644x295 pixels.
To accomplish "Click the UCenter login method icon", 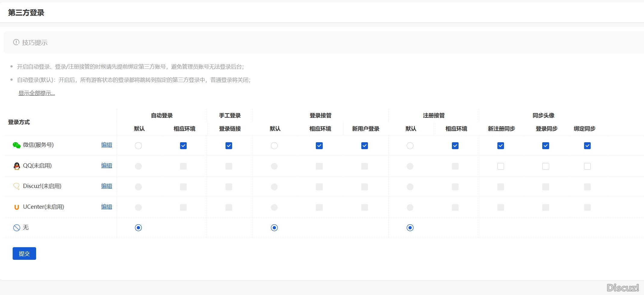I will [17, 207].
